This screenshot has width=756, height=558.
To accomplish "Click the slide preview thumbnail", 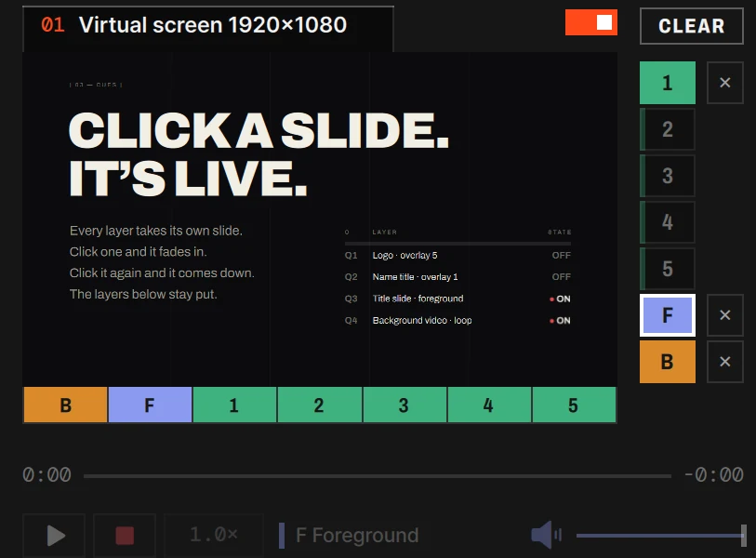I will (320, 219).
